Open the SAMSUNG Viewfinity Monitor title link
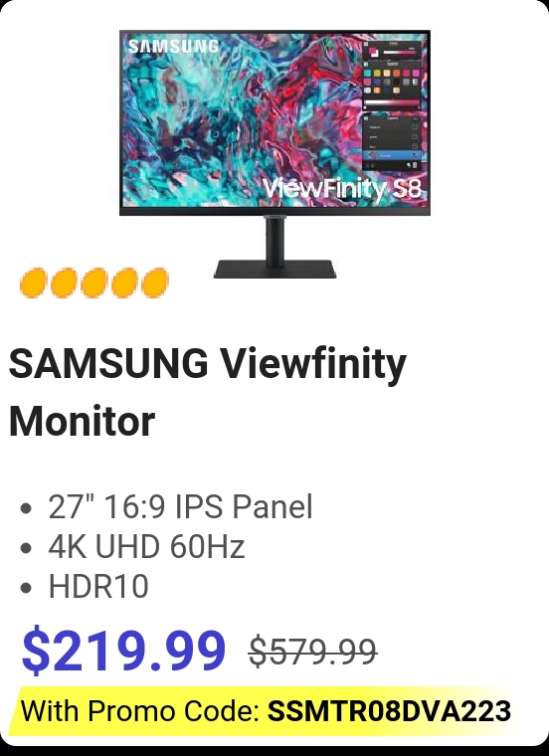The height and width of the screenshot is (756, 549). (207, 392)
